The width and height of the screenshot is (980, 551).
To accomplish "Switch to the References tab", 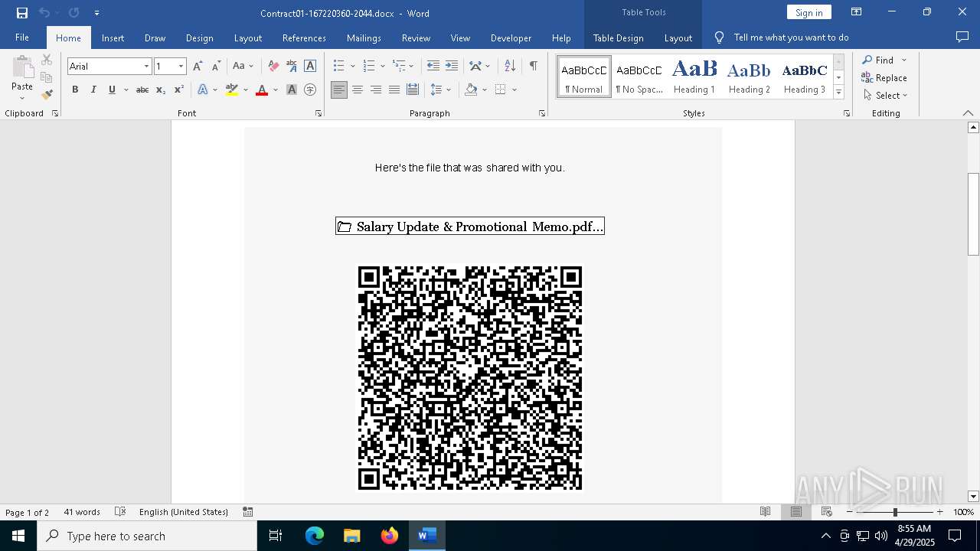I will pos(304,37).
